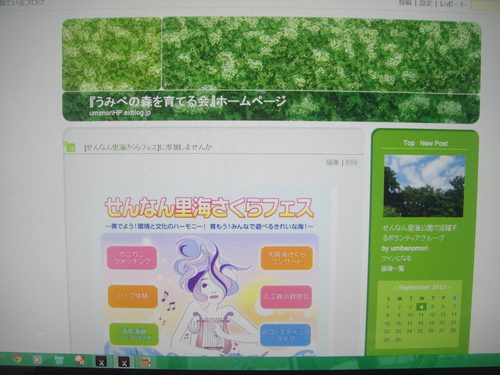Click the blog title うみべの森を育てる会 ホームページ
The width and height of the screenshot is (500, 375).
(x=188, y=101)
